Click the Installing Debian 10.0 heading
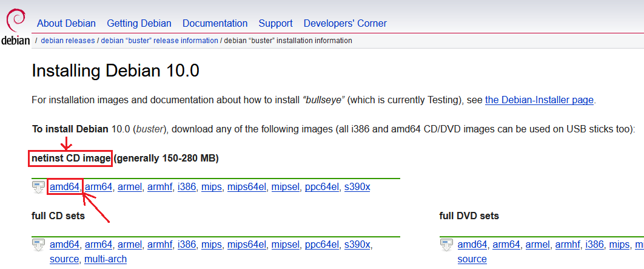This screenshot has height=269, width=644. click(x=115, y=71)
